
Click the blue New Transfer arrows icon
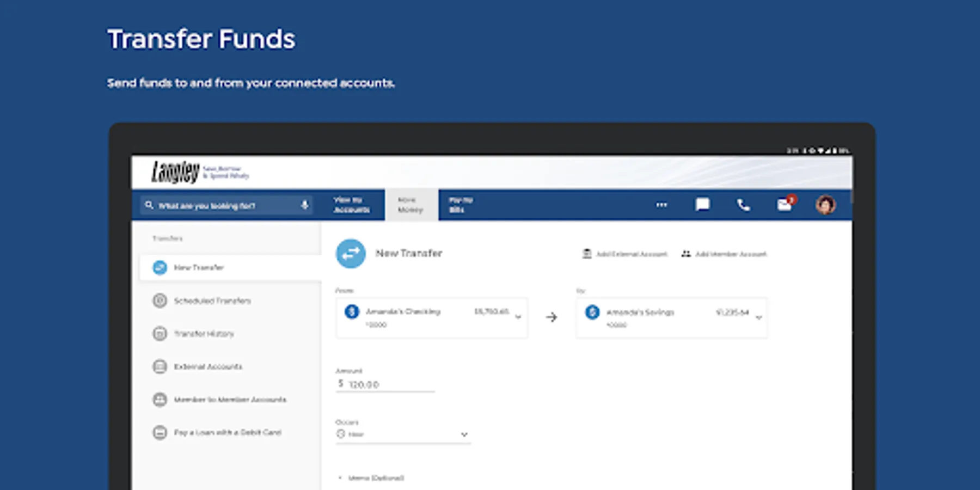click(x=351, y=254)
